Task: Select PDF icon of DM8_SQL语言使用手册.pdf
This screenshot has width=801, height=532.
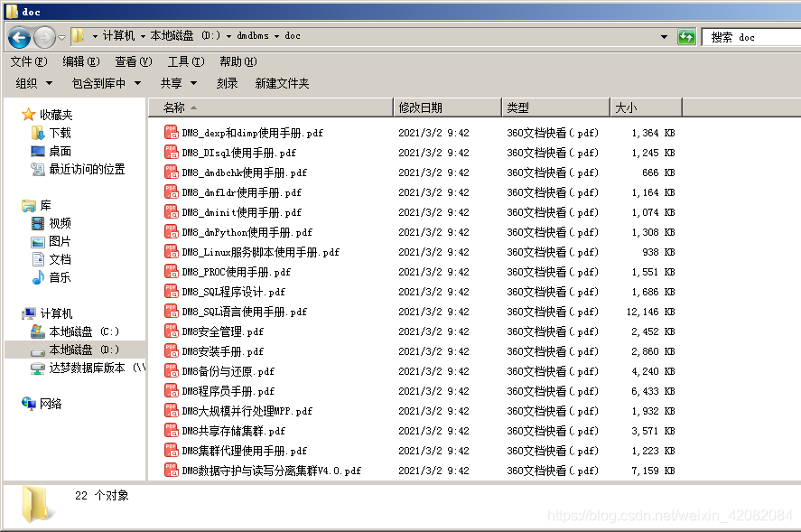Action: (172, 312)
